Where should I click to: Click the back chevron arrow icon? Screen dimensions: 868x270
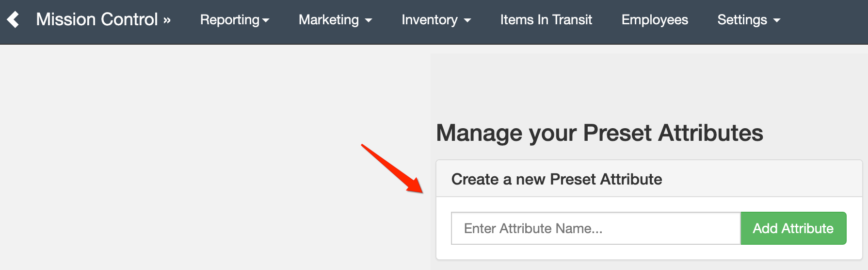(13, 20)
